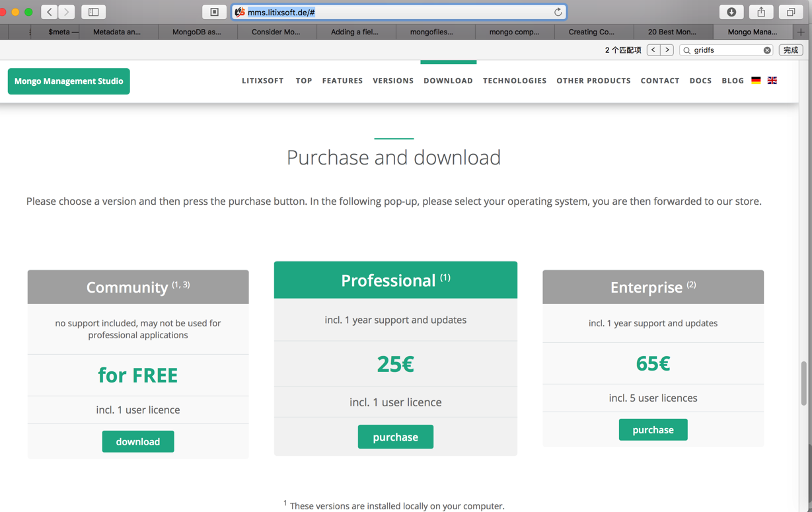Screen dimensions: 812x512
Task: Switch site language to UK flag
Action: (x=772, y=81)
